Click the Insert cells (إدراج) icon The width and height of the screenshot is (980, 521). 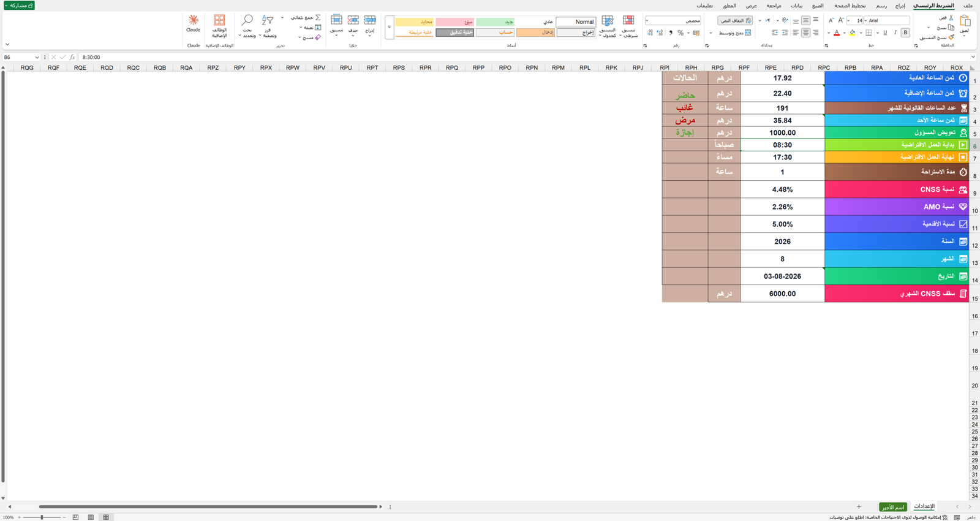point(370,20)
